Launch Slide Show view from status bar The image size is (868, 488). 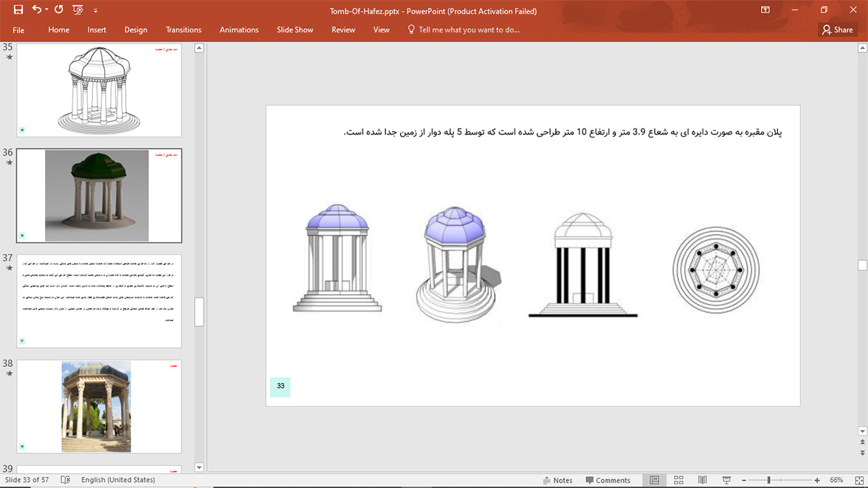[x=726, y=480]
